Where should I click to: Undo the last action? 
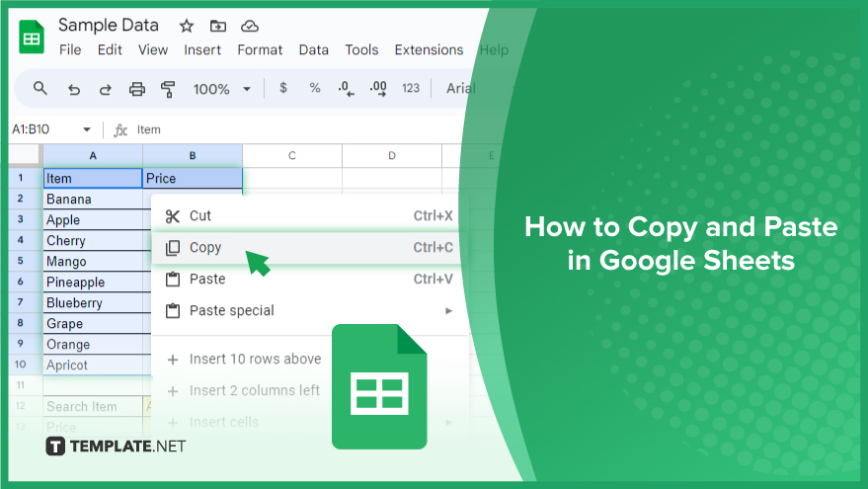(74, 89)
